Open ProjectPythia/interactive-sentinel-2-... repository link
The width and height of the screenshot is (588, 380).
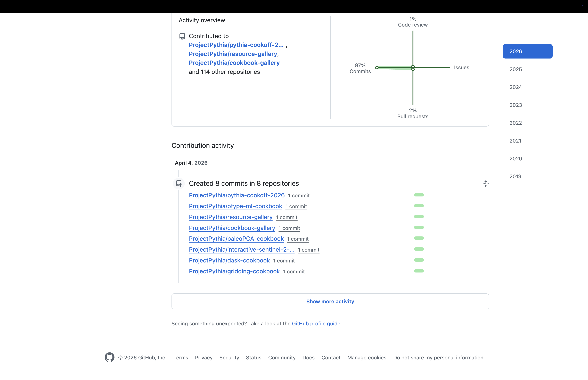242,250
